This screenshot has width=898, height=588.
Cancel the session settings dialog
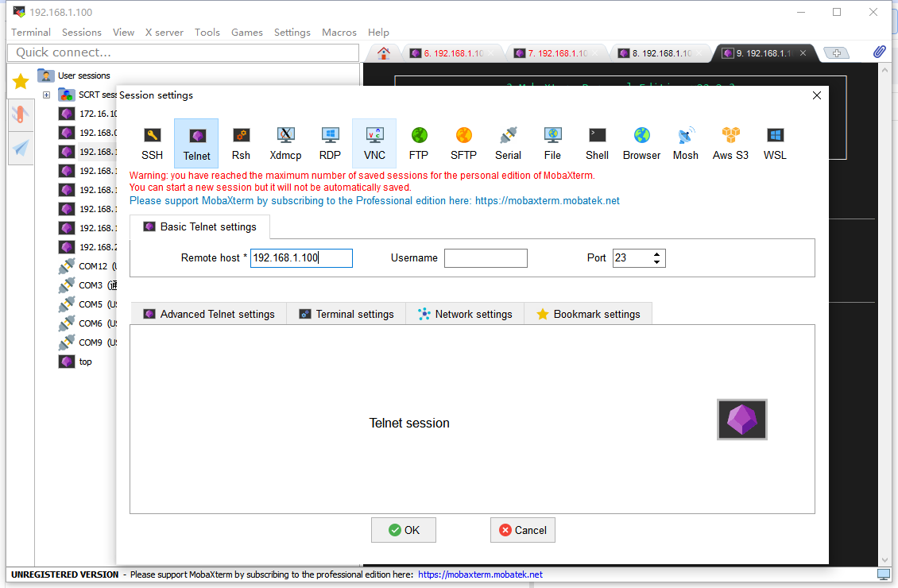pos(523,530)
